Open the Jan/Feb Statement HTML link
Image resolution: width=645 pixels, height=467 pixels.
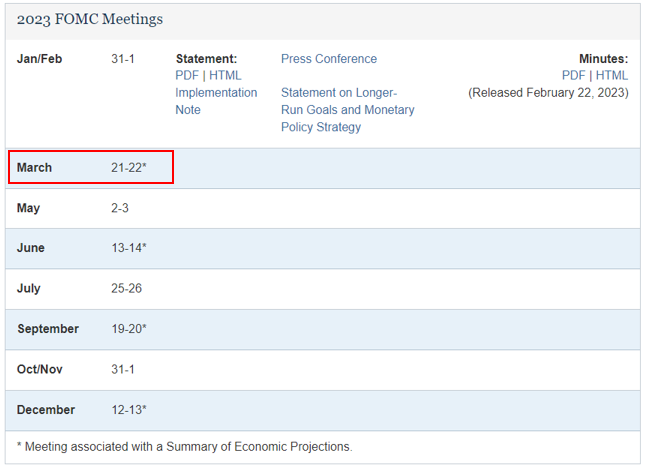pyautogui.click(x=225, y=76)
